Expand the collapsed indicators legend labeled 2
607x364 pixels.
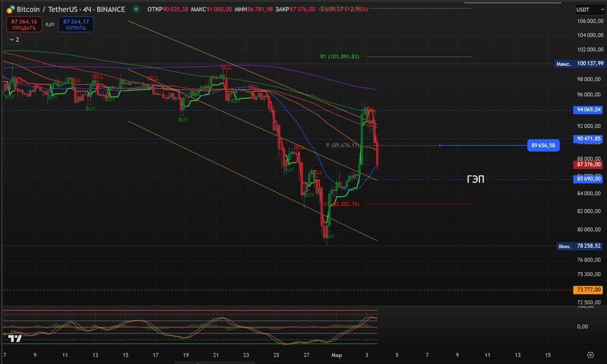(x=14, y=39)
